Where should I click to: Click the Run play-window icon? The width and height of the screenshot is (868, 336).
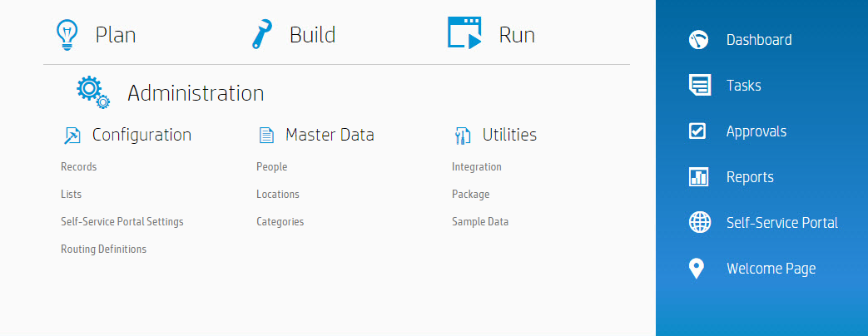click(x=465, y=34)
